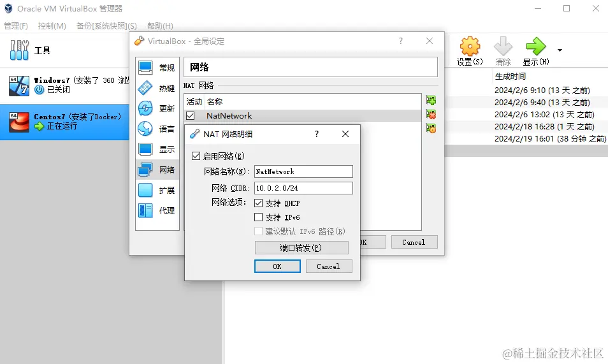Open the 显示 display settings page
The image size is (608, 364).
(x=157, y=149)
